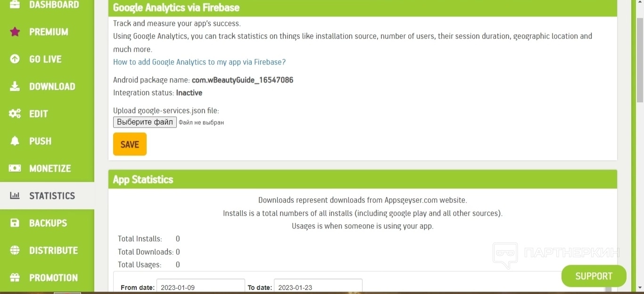
Task: Click the Dashboard briefcase icon
Action: point(15,5)
